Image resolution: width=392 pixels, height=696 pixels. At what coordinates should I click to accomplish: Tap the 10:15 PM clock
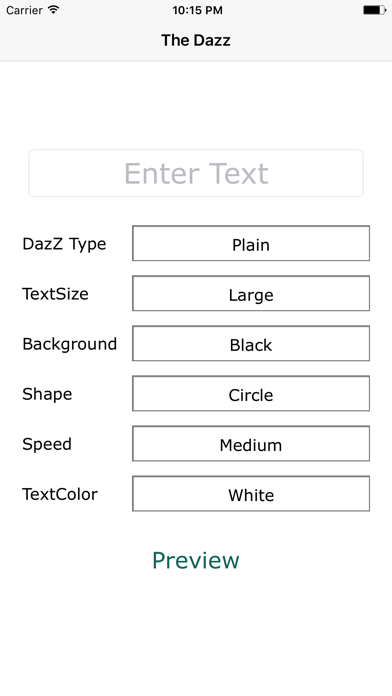198,10
